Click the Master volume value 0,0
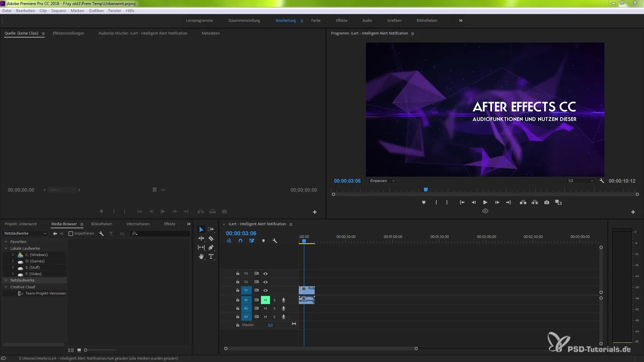 point(270,325)
